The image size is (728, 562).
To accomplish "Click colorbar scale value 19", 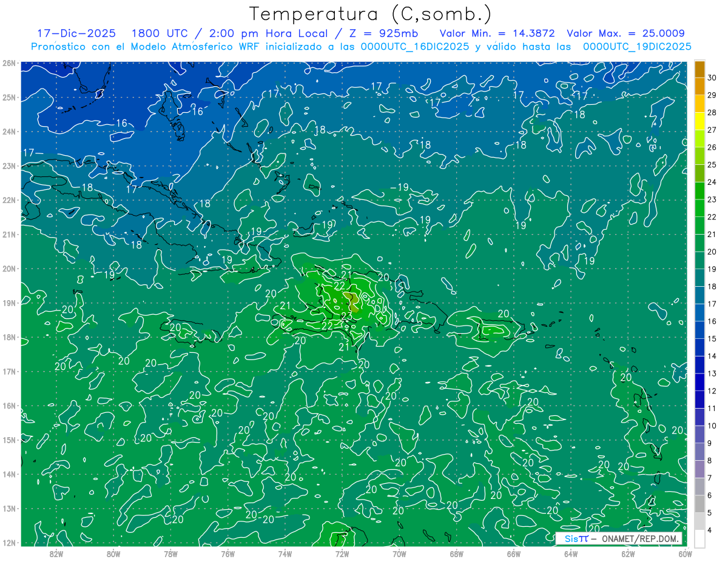I will pyautogui.click(x=712, y=269).
